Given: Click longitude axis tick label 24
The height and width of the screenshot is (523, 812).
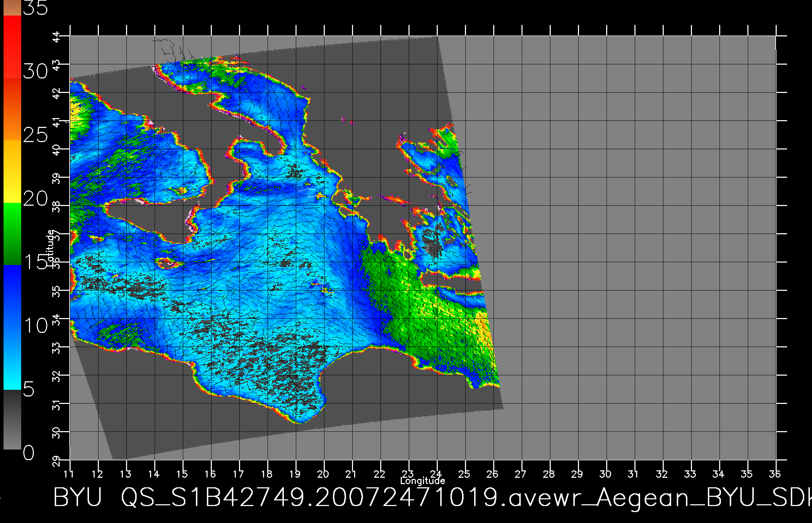Looking at the screenshot, I should point(436,474).
